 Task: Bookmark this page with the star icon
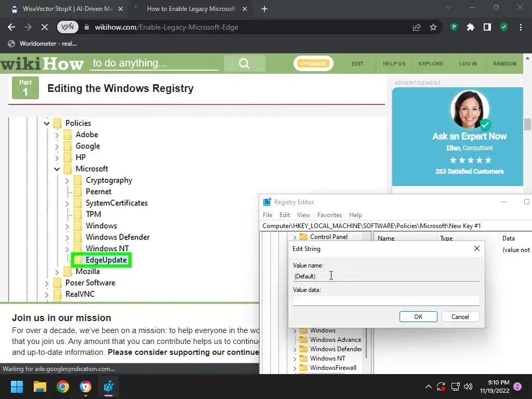(433, 27)
